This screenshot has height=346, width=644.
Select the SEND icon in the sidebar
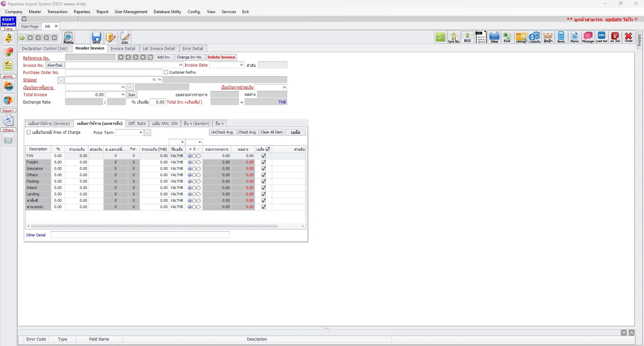(8, 87)
